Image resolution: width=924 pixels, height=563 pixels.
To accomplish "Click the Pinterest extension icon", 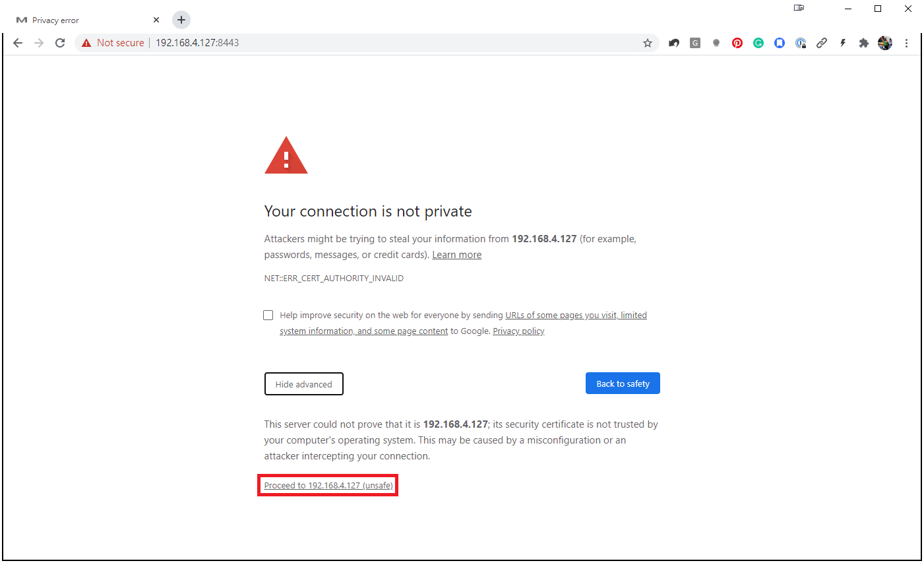I will point(737,43).
